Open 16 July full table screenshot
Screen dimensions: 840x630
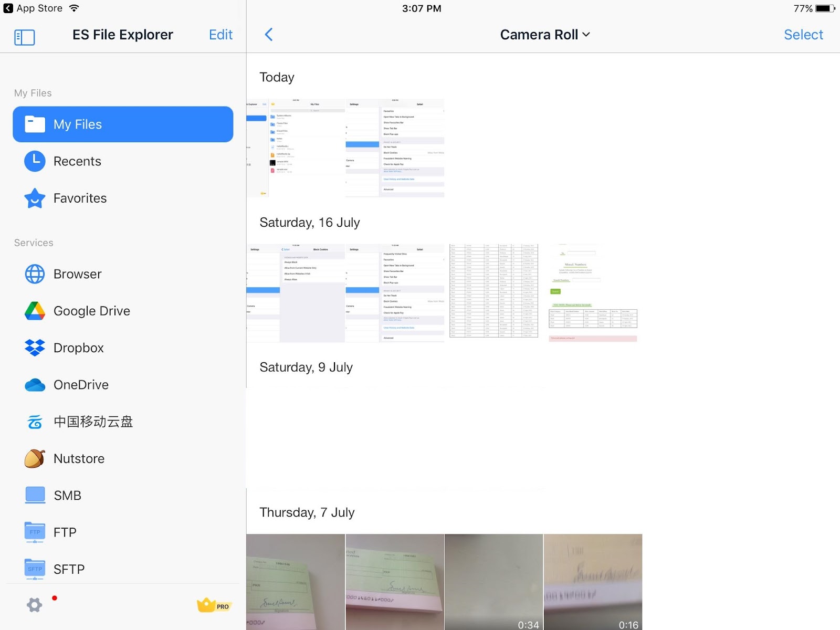(x=494, y=293)
